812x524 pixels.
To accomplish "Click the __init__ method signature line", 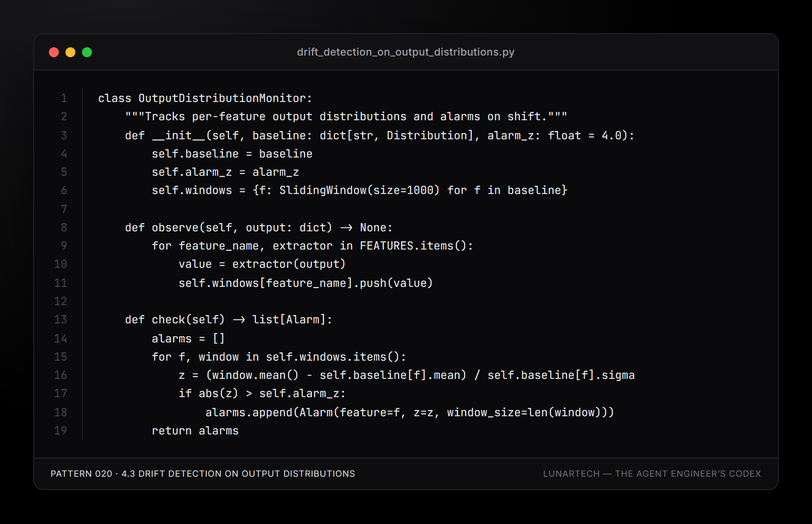I will tap(379, 136).
